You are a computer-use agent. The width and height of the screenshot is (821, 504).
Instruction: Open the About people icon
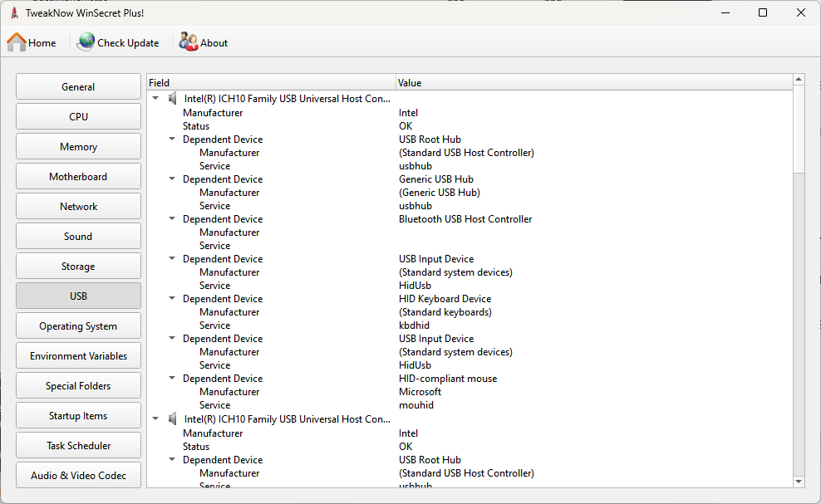click(x=188, y=42)
